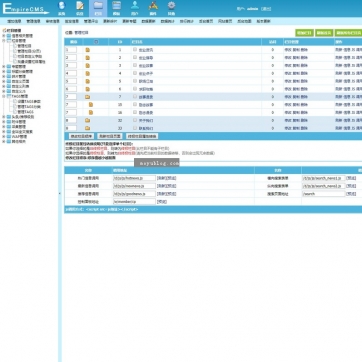Image resolution: width=362 pixels, height=362 pixels.
Task: Tick the checkbox in the row with ID 15
Action: click(135, 104)
